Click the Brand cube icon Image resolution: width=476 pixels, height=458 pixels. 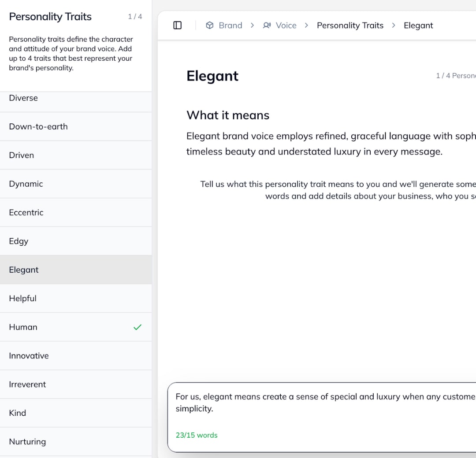tap(210, 26)
